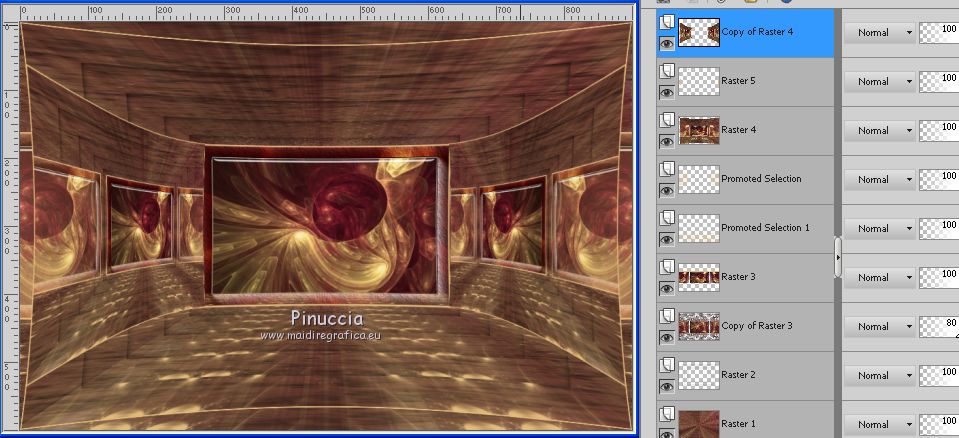Viewport: 959px width, 438px height.
Task: Click the 'Copy of Raster 4' layer name
Action: pos(757,32)
